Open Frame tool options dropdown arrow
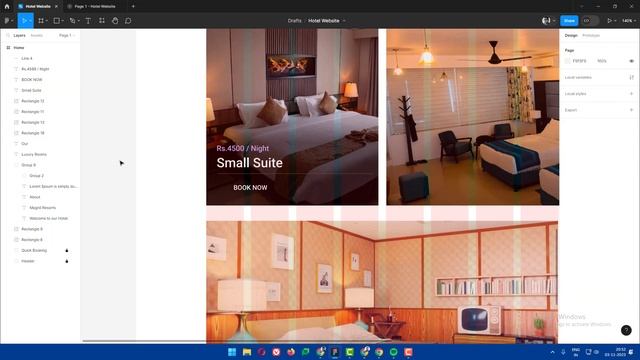The image size is (640, 360). pos(47,20)
